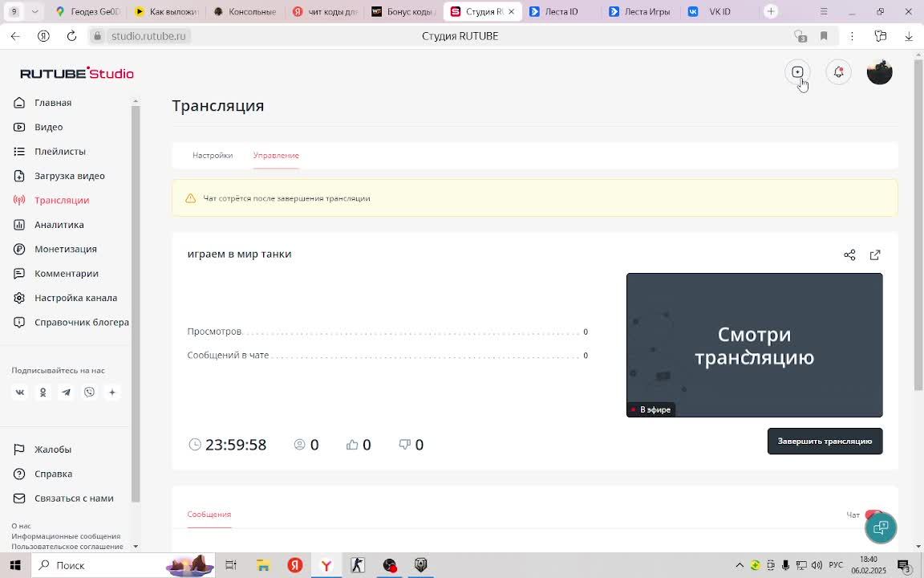Viewport: 924px width, 578px height.
Task: Open Windows notification center
Action: [904, 565]
